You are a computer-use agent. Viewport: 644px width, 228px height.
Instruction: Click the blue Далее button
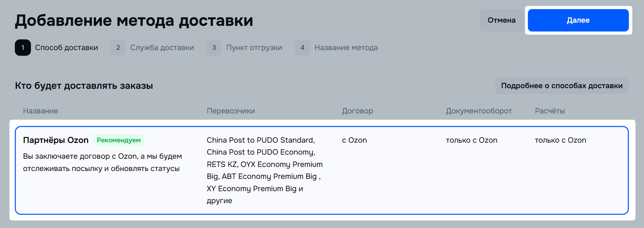click(x=578, y=20)
